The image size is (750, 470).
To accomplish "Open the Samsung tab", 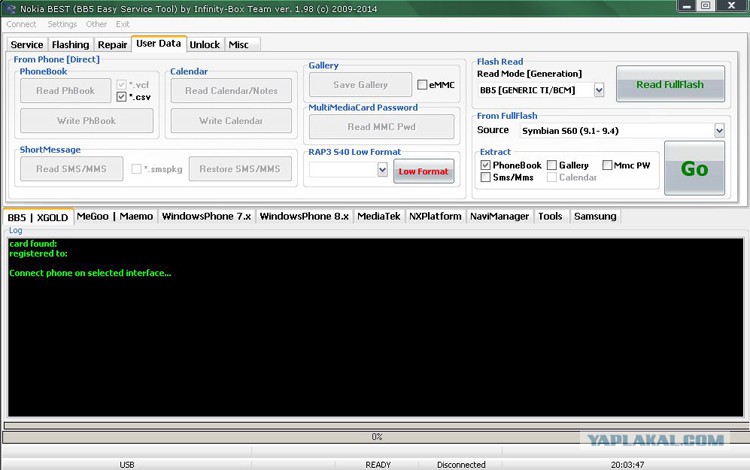I will [x=595, y=216].
